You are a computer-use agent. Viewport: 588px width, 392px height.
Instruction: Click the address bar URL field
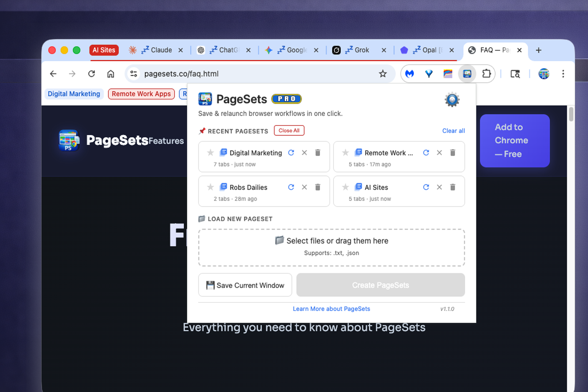click(x=260, y=74)
